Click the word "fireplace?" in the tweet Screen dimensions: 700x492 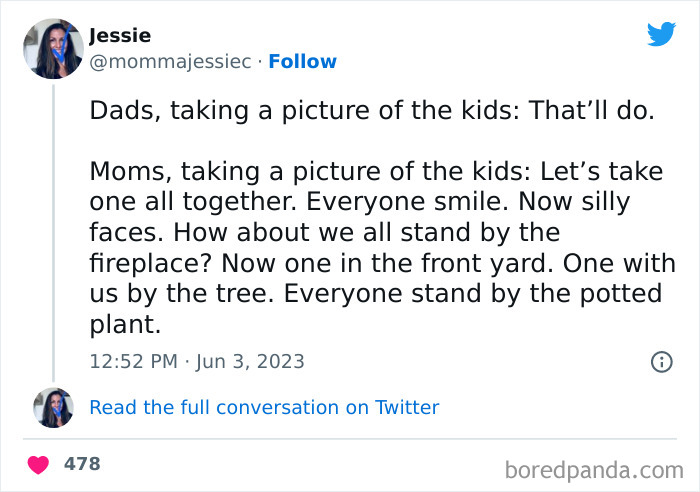click(150, 264)
